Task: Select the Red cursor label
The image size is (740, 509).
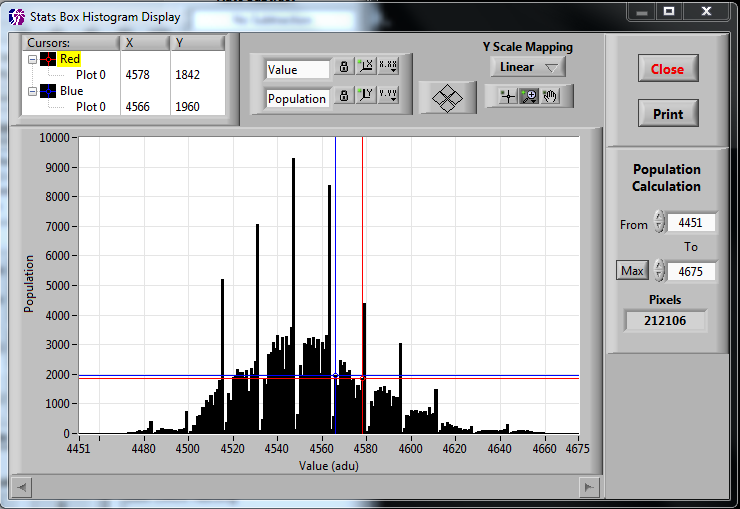Action: (70, 59)
